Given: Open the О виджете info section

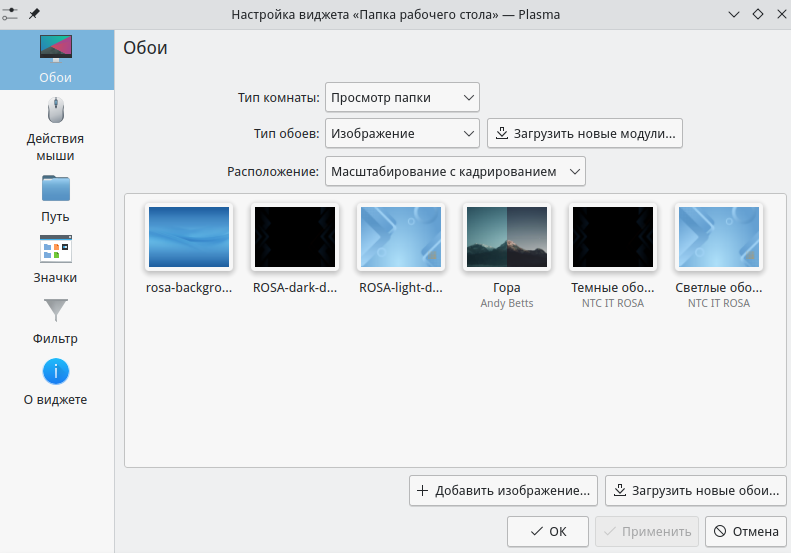Looking at the screenshot, I should [56, 381].
